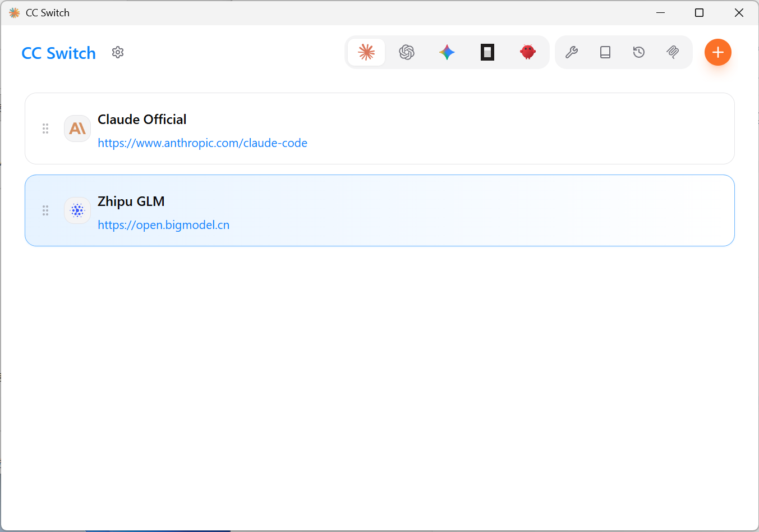This screenshot has height=532, width=759.
Task: Click the Zhipu GLM provider logo
Action: [x=77, y=210]
